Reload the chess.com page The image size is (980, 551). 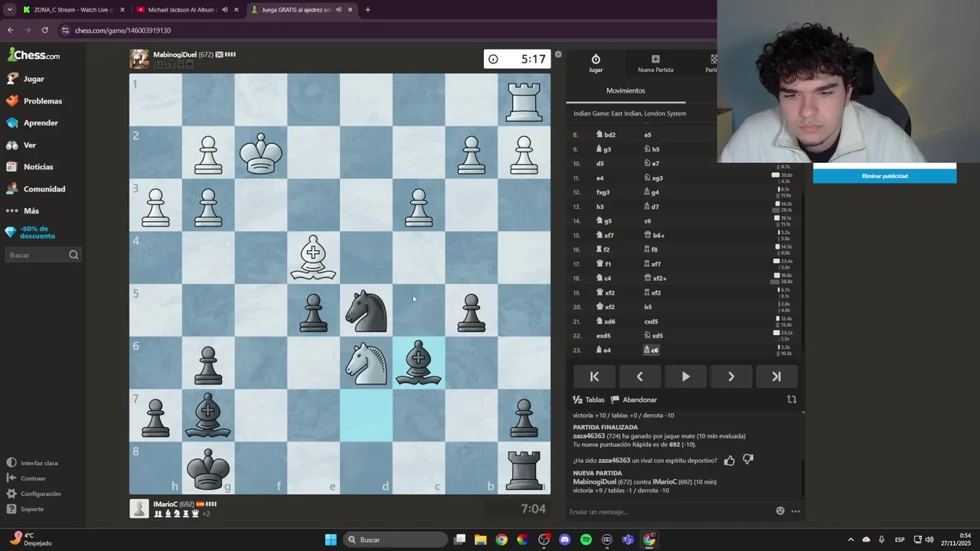45,30
